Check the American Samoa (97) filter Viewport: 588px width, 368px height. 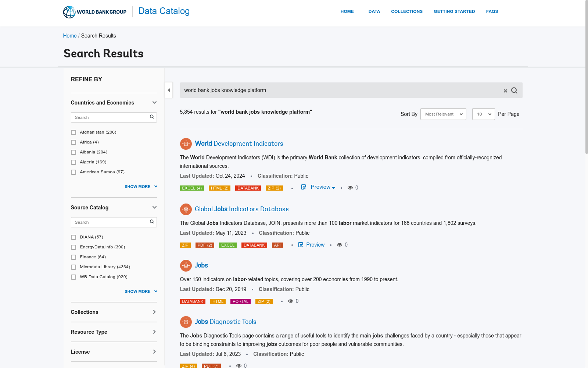[73, 172]
